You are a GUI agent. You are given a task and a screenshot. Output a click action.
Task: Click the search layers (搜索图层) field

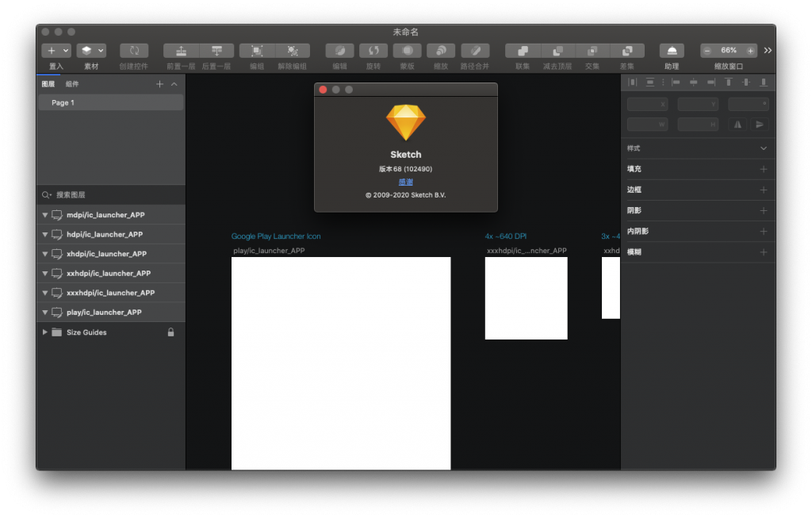tap(111, 195)
